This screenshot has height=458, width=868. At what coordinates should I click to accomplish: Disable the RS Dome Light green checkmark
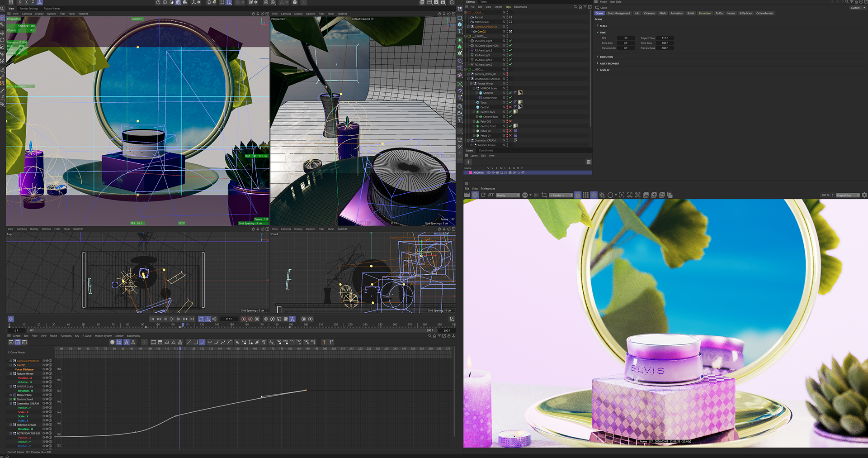click(510, 41)
